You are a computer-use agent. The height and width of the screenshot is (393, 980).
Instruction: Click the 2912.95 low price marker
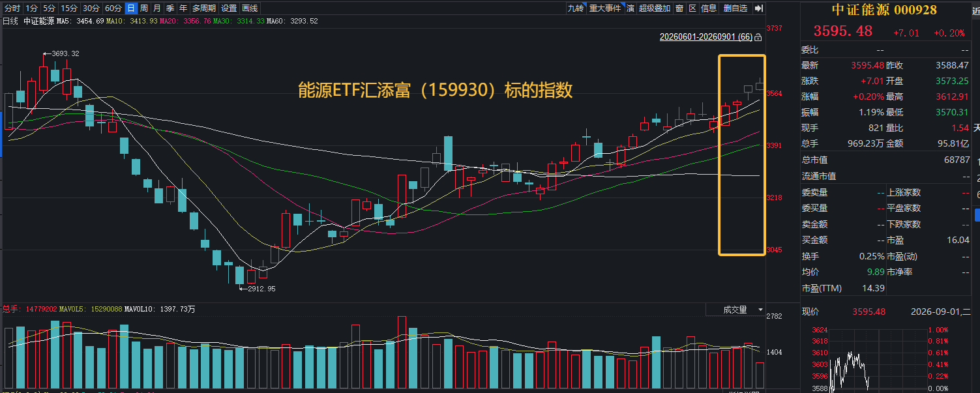coord(261,289)
